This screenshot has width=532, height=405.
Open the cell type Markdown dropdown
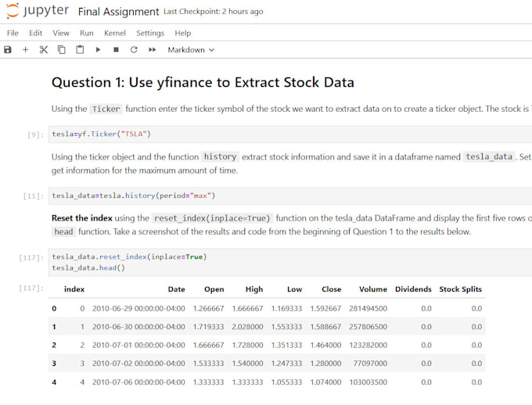pos(191,50)
